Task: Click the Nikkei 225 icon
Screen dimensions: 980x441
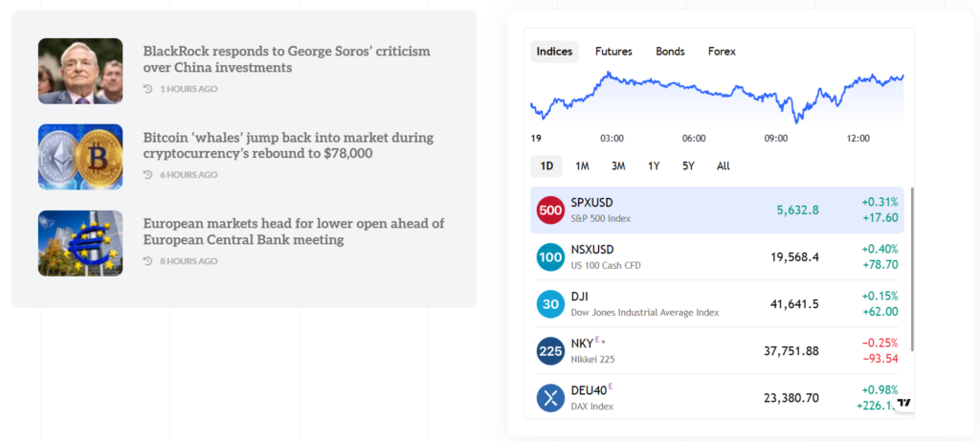Action: 550,351
